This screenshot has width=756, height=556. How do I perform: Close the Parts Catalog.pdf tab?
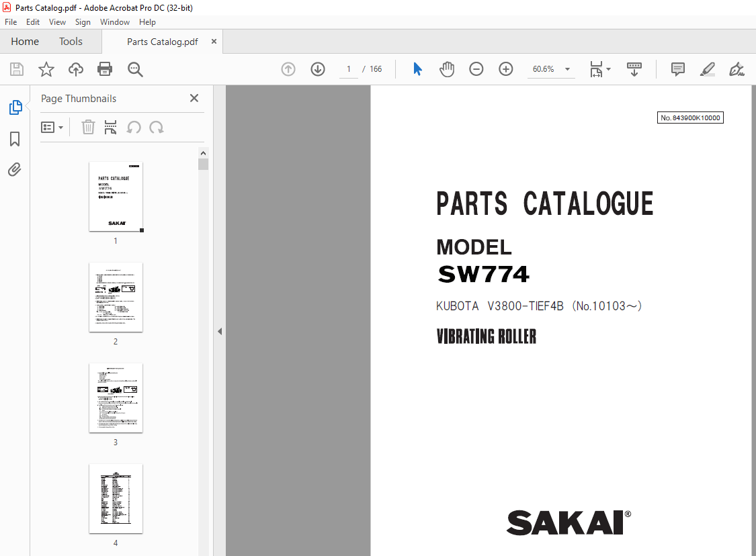click(x=214, y=42)
